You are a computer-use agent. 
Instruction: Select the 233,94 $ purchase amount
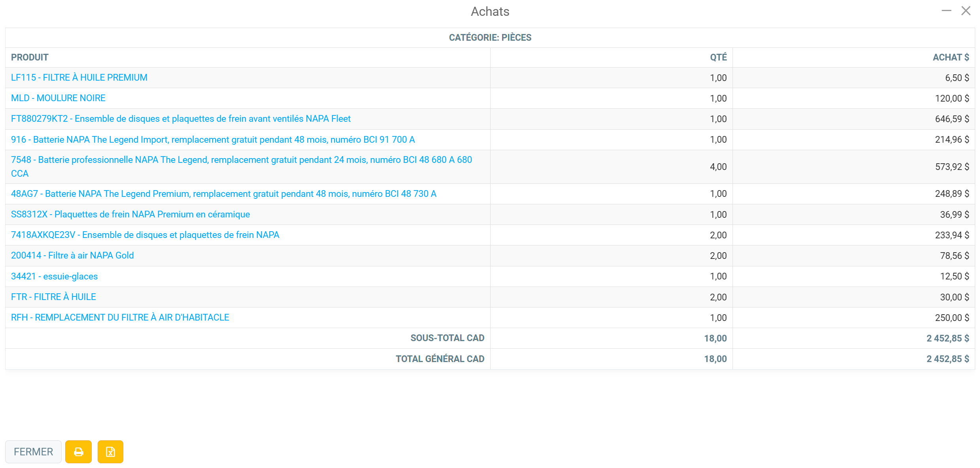pyautogui.click(x=952, y=235)
